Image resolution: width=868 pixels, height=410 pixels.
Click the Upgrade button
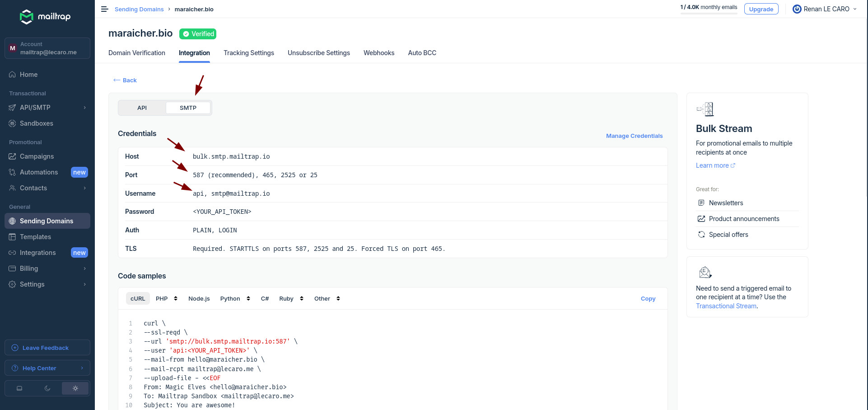click(761, 9)
